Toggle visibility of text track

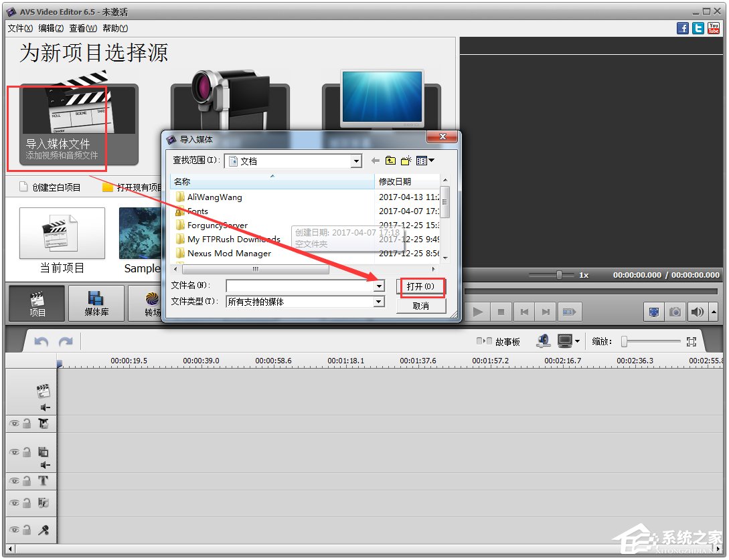15,481
